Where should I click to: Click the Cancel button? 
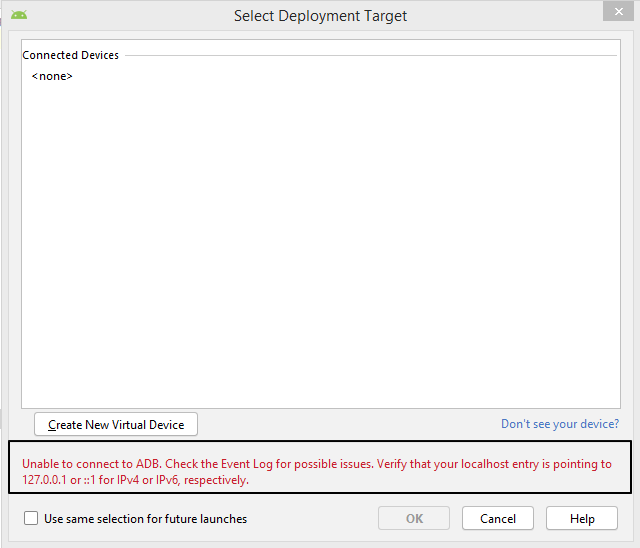(x=497, y=519)
